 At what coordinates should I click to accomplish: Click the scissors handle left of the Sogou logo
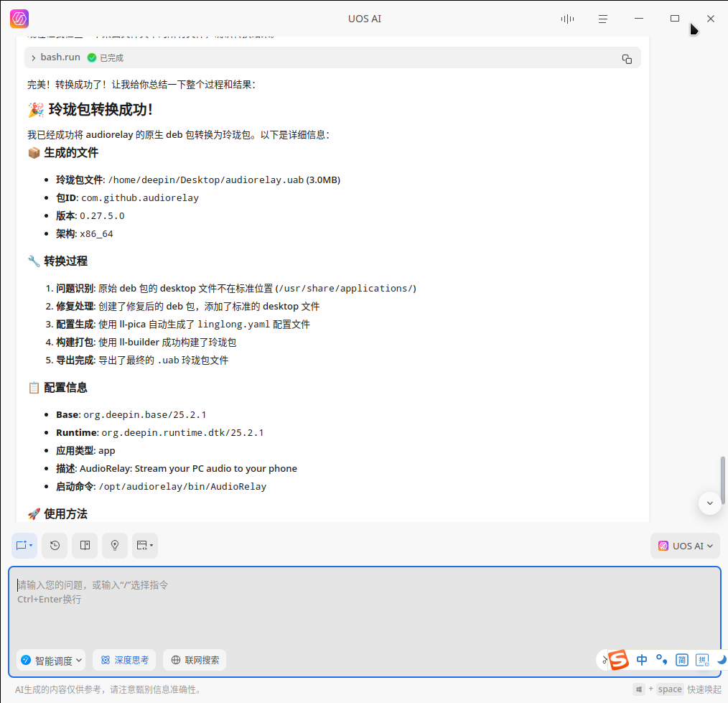[605, 660]
